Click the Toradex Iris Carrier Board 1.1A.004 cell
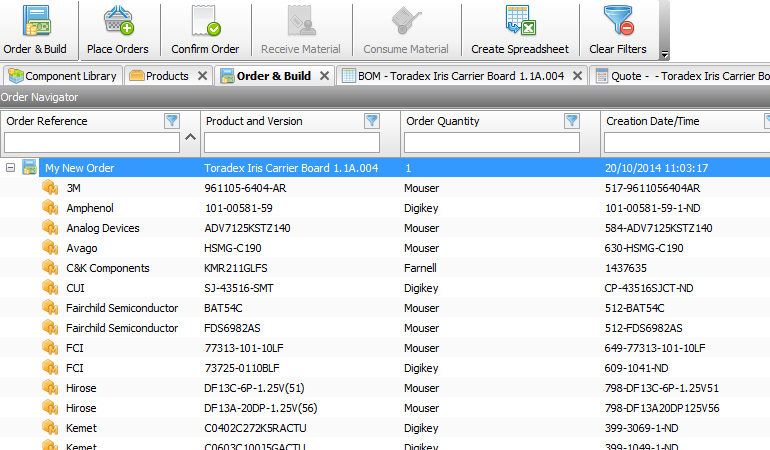 coord(291,168)
